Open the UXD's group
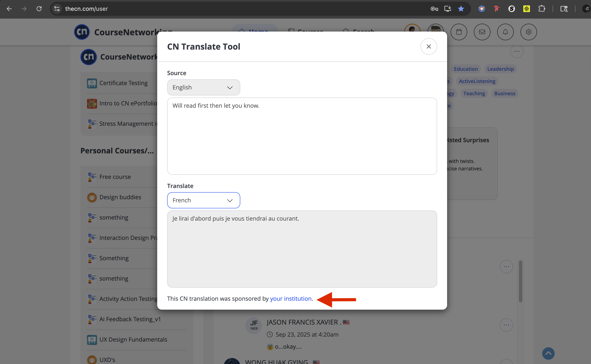 107,360
